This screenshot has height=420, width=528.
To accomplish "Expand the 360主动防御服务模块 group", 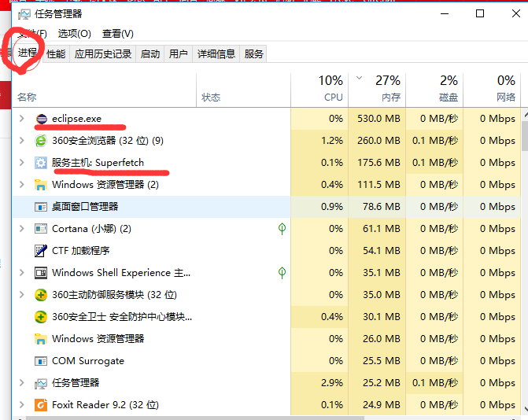I will (22, 295).
